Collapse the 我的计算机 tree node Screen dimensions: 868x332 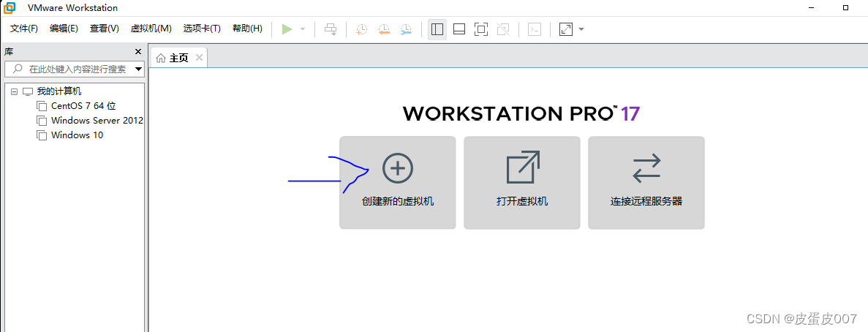[x=15, y=92]
